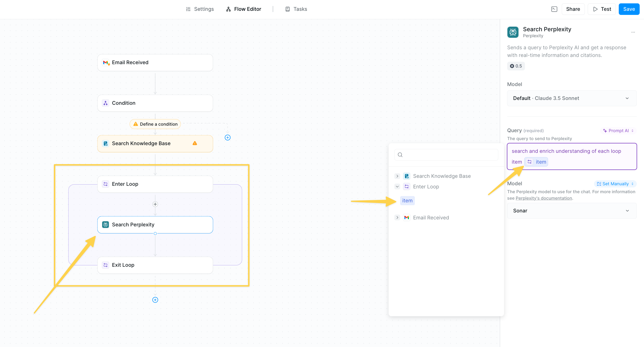Click the three-dots menu for Search Perplexity
This screenshot has height=347, width=644.
(x=633, y=32)
